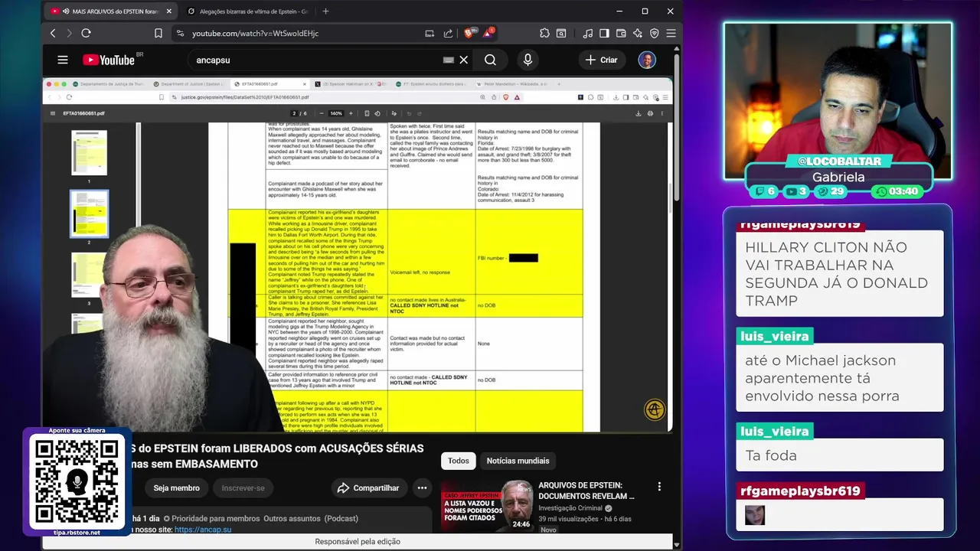Bookmark this page with the bookmark icon
This screenshot has height=551, width=980.
158,33
